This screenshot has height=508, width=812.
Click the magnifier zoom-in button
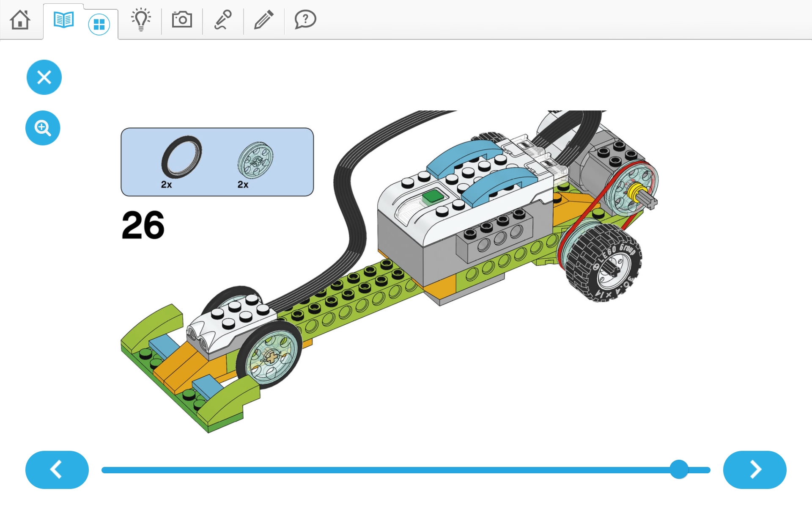(43, 128)
